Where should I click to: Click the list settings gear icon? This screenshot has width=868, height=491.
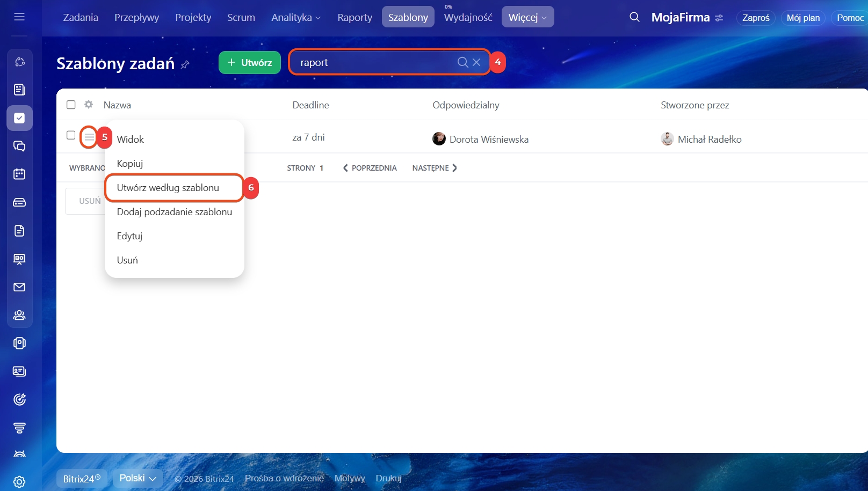(x=89, y=105)
